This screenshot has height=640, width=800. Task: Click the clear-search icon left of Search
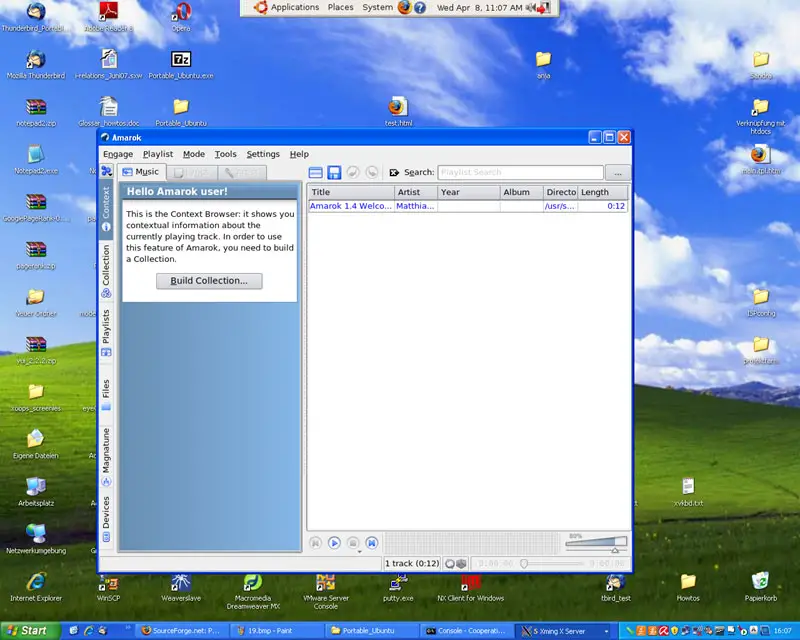tap(394, 173)
